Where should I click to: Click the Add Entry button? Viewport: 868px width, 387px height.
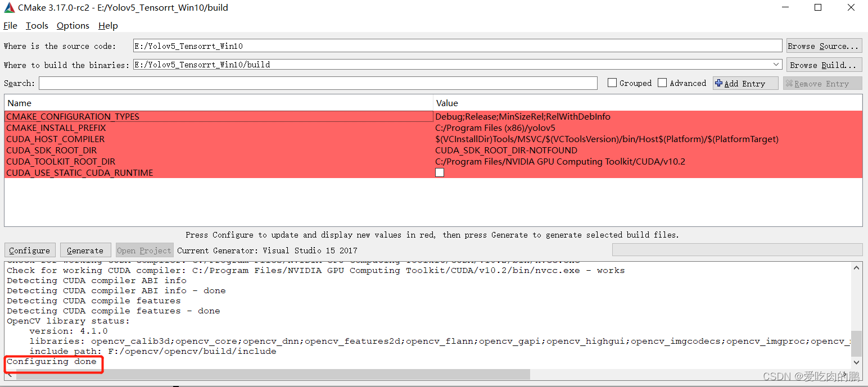[745, 83]
